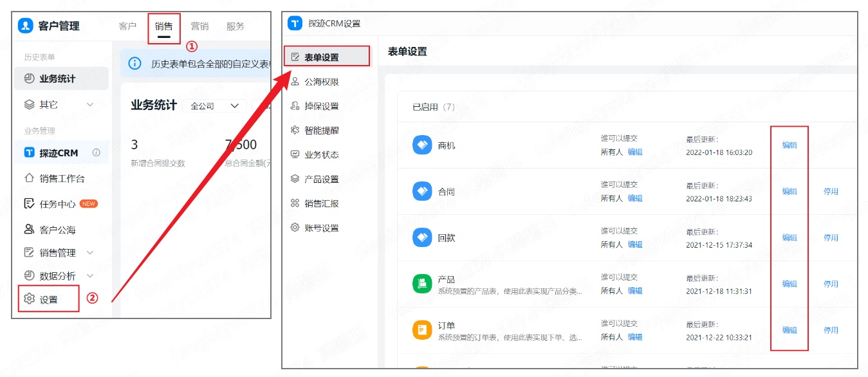Click the 其它 layers icon
The height and width of the screenshot is (377, 868).
pyautogui.click(x=29, y=104)
